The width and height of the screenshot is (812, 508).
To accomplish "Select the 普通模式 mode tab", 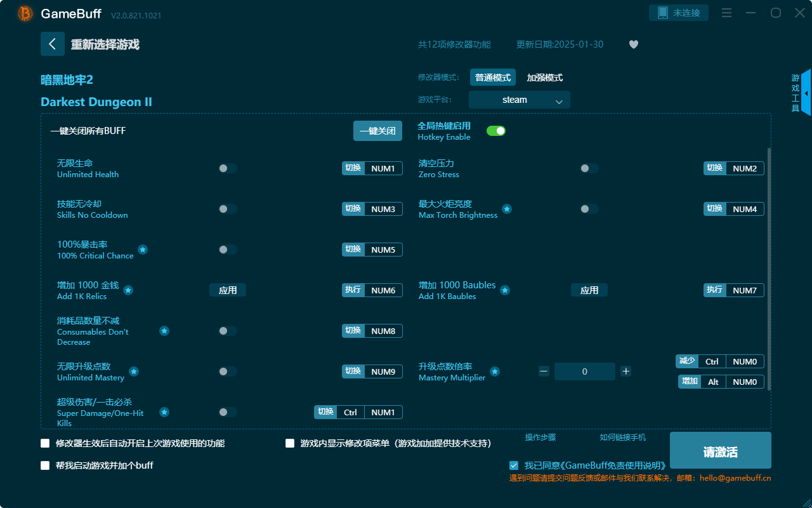I will (493, 77).
